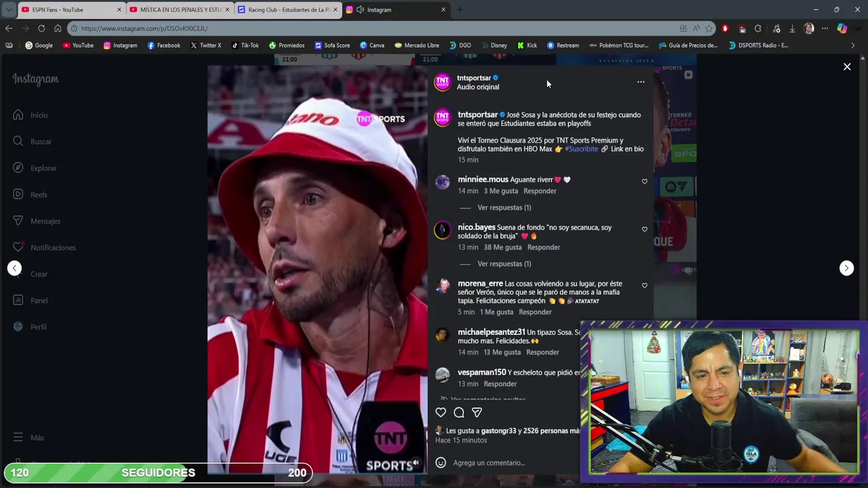The image size is (868, 488).
Task: Reply to vespaman150's comment
Action: [x=500, y=384]
